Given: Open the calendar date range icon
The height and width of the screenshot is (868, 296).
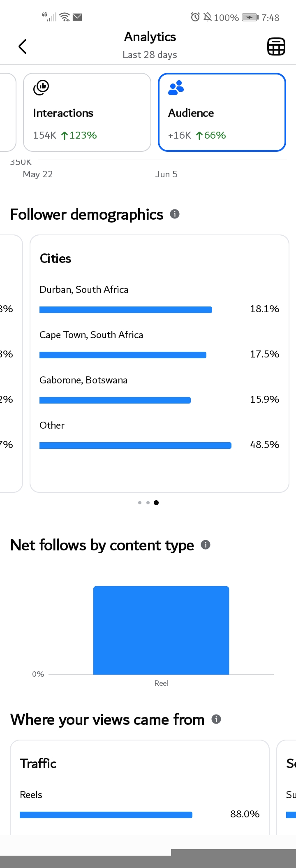Looking at the screenshot, I should [x=276, y=46].
